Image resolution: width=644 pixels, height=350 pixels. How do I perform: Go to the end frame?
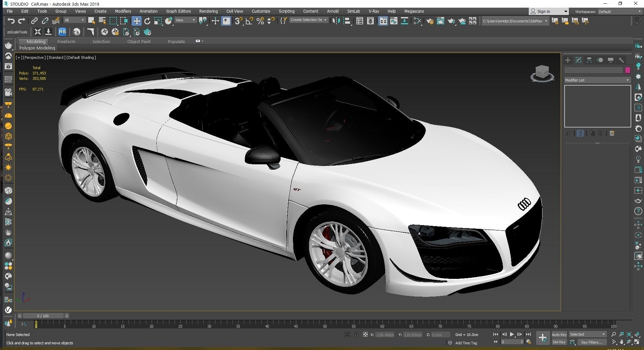pos(528,334)
